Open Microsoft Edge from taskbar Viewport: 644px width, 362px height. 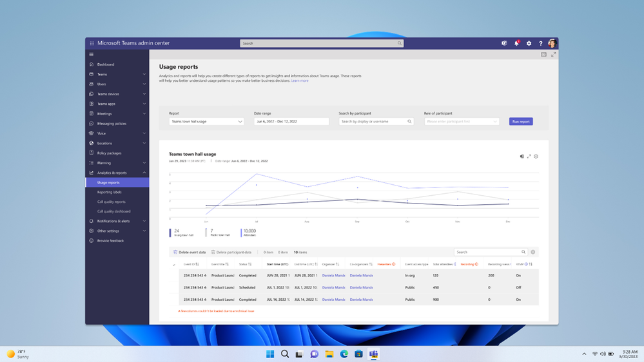pos(344,354)
